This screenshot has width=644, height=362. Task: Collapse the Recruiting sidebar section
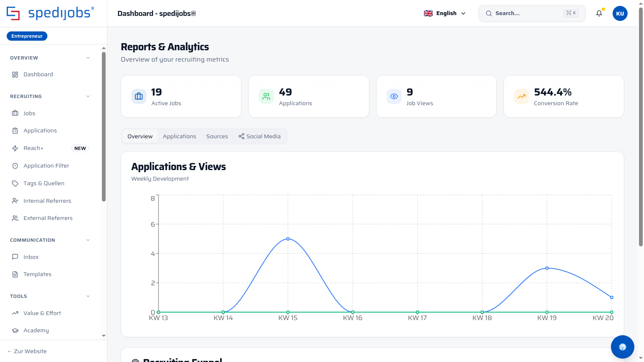tap(88, 96)
